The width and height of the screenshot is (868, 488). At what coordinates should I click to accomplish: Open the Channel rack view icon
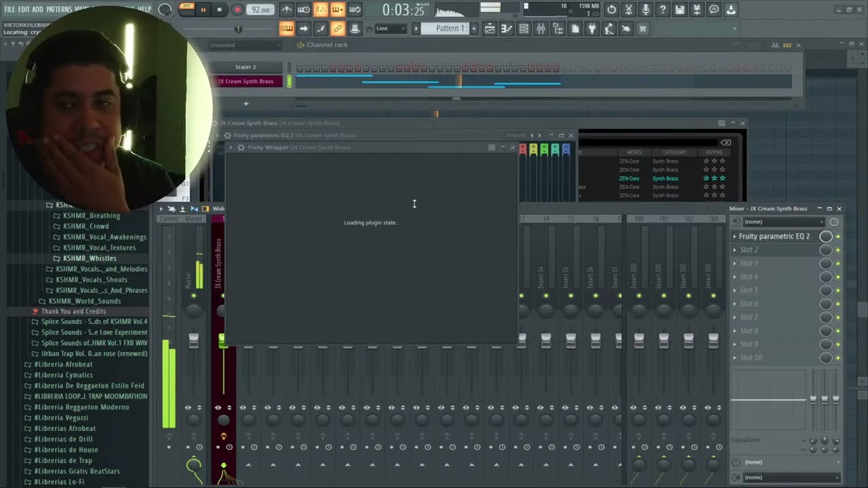tap(524, 28)
